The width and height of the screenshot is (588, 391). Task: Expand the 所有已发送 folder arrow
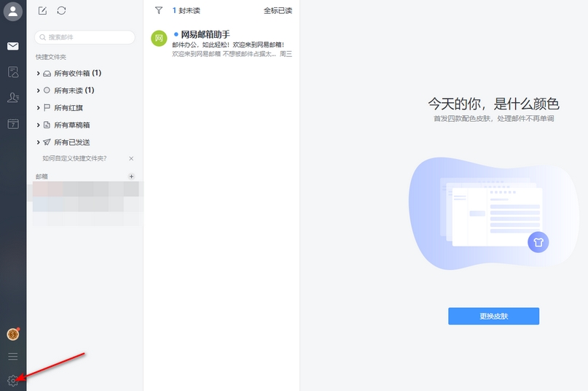(x=38, y=142)
